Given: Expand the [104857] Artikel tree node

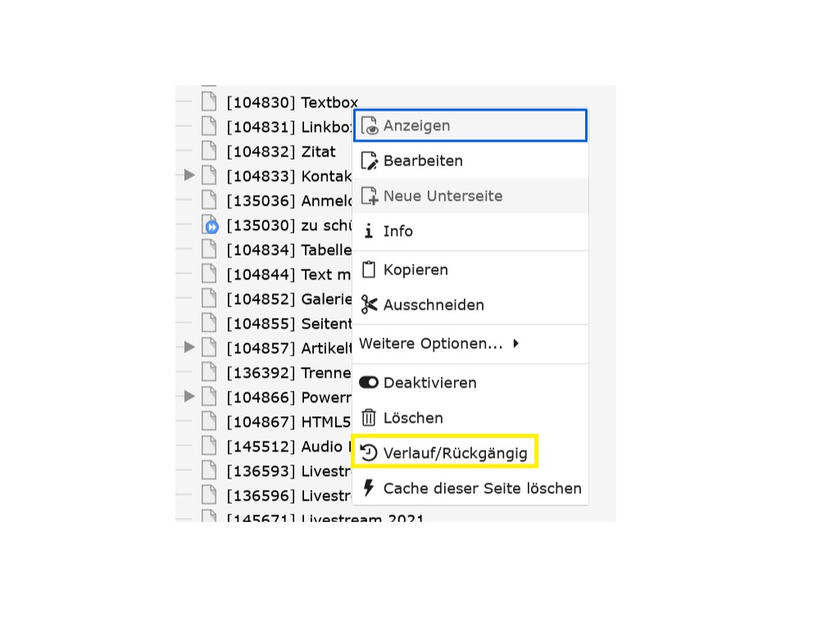Looking at the screenshot, I should pos(189,347).
